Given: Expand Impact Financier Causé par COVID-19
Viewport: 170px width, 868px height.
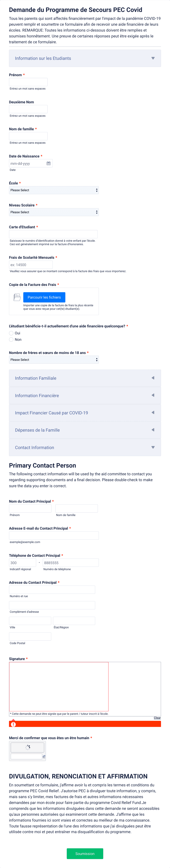Looking at the screenshot, I should coord(85,413).
